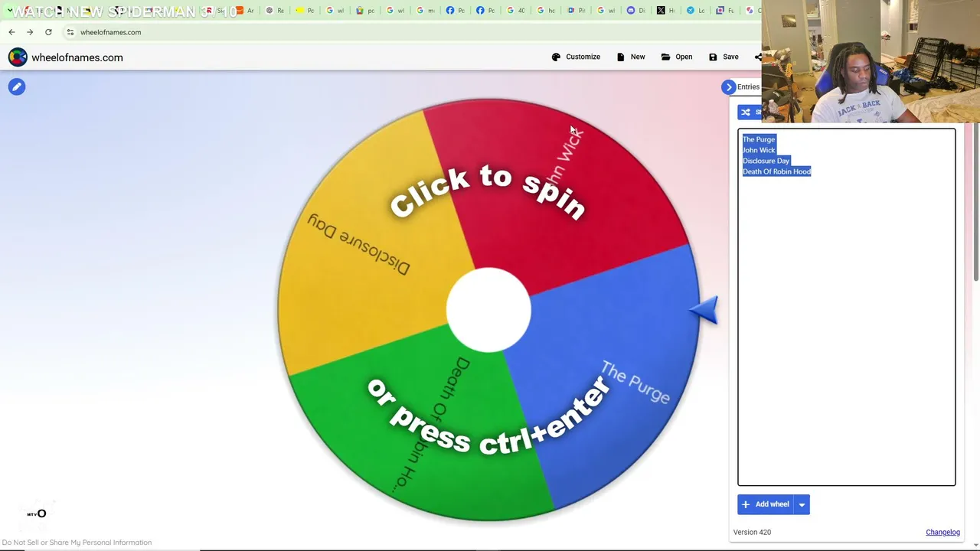Create a New wheel
This screenshot has height=551, width=980.
tap(631, 57)
